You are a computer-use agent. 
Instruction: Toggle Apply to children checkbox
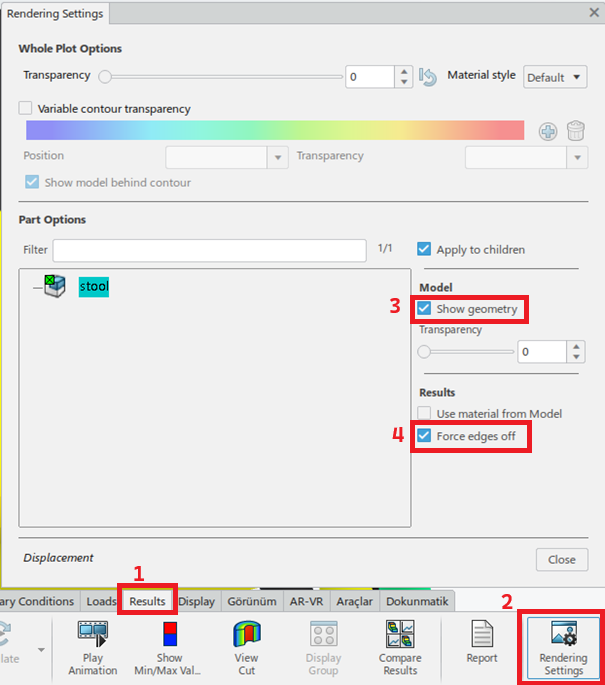[424, 249]
